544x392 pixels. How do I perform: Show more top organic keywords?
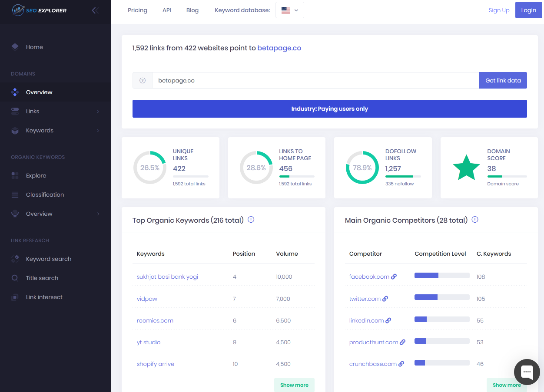pyautogui.click(x=294, y=385)
